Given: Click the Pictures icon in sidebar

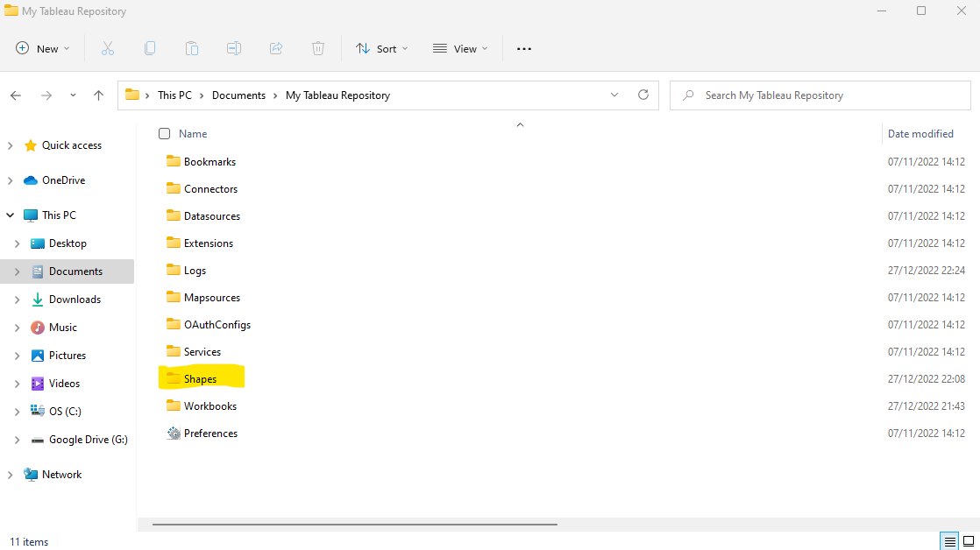Looking at the screenshot, I should [x=38, y=356].
